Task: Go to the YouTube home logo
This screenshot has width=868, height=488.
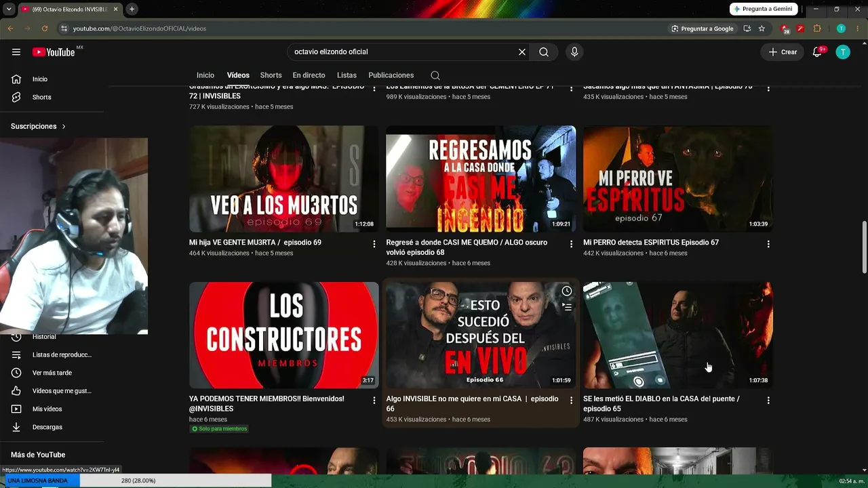Action: (x=54, y=52)
